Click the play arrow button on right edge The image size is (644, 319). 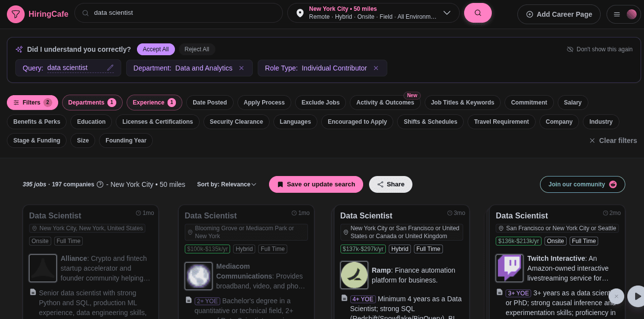[x=637, y=296]
